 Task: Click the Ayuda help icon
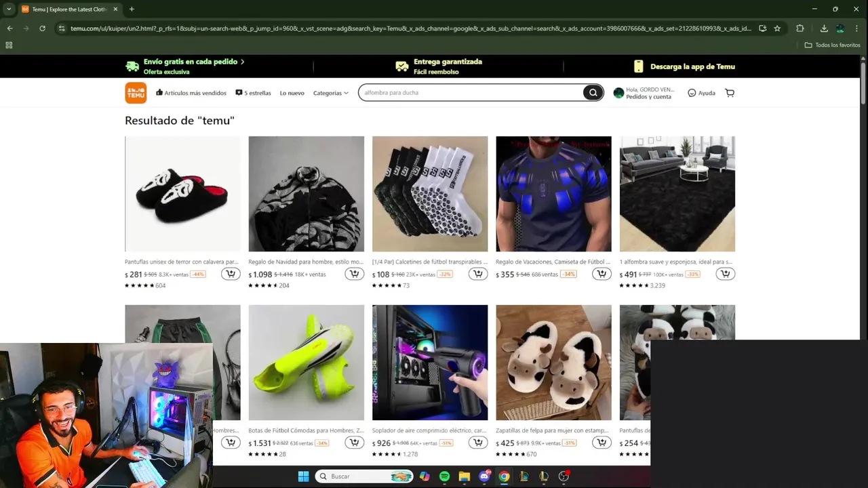pos(692,93)
